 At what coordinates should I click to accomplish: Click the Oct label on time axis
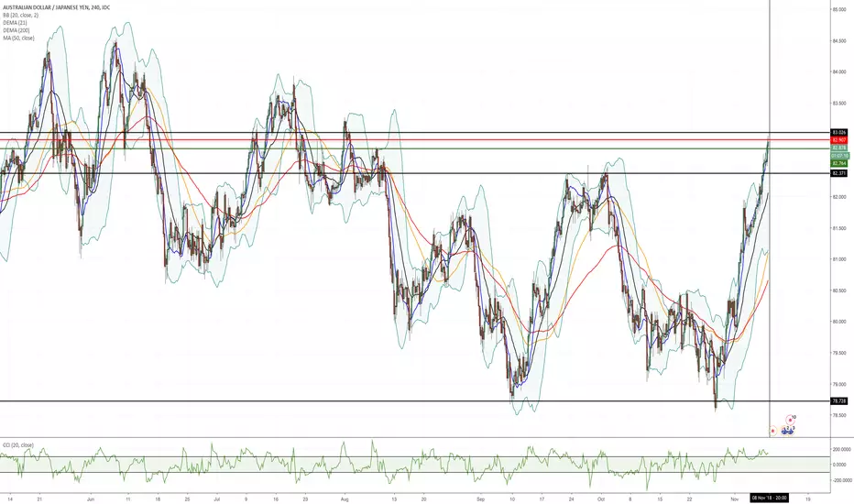point(601,499)
